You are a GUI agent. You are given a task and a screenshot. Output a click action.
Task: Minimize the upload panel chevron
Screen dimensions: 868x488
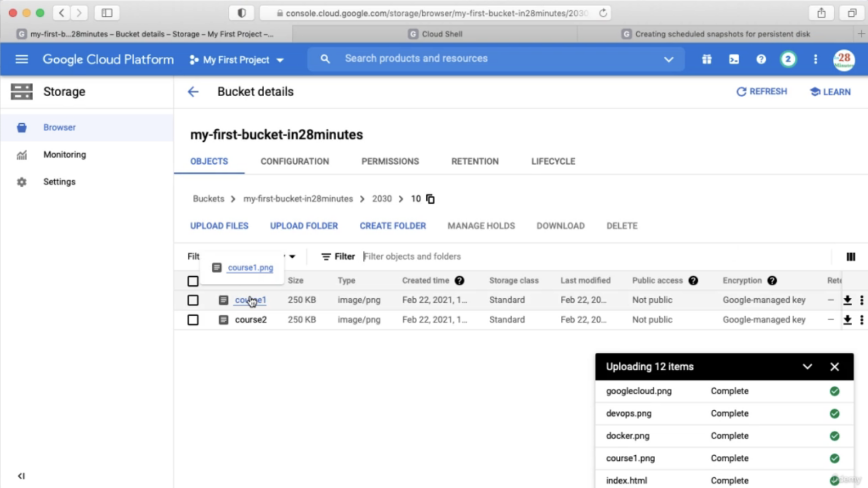807,367
